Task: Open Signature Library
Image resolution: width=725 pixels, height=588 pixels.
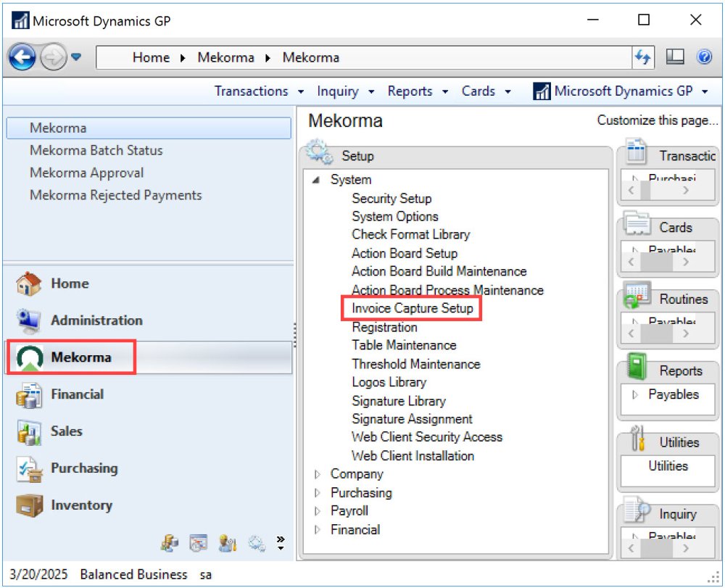Action: point(399,401)
